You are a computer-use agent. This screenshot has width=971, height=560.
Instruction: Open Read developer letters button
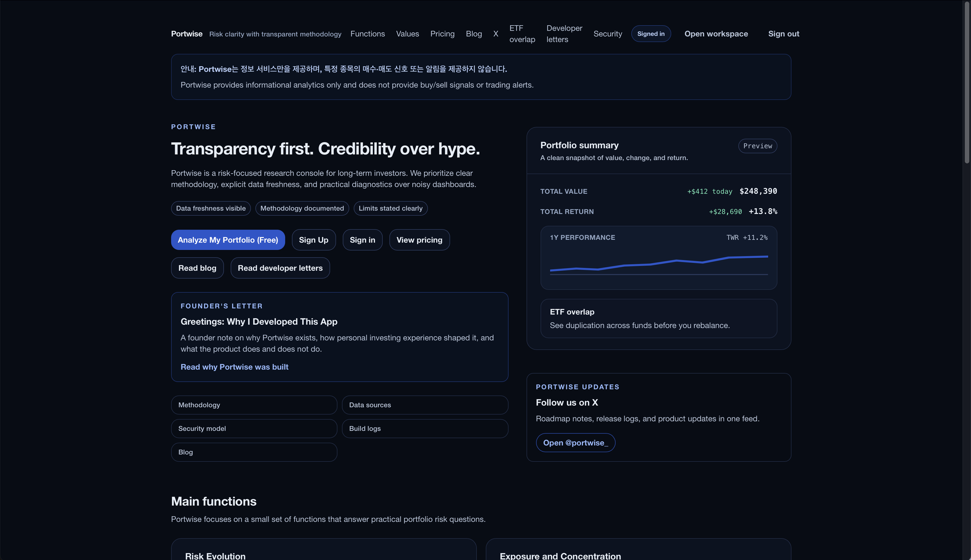coord(280,268)
